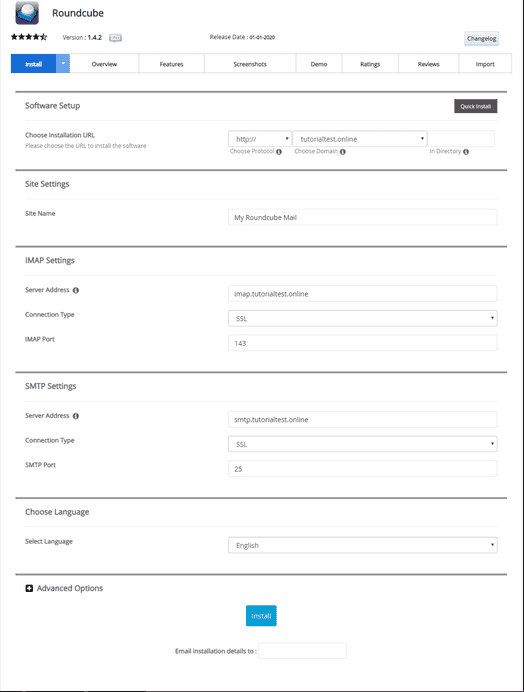The image size is (524, 692).
Task: Click the star rating icons
Action: pos(29,37)
